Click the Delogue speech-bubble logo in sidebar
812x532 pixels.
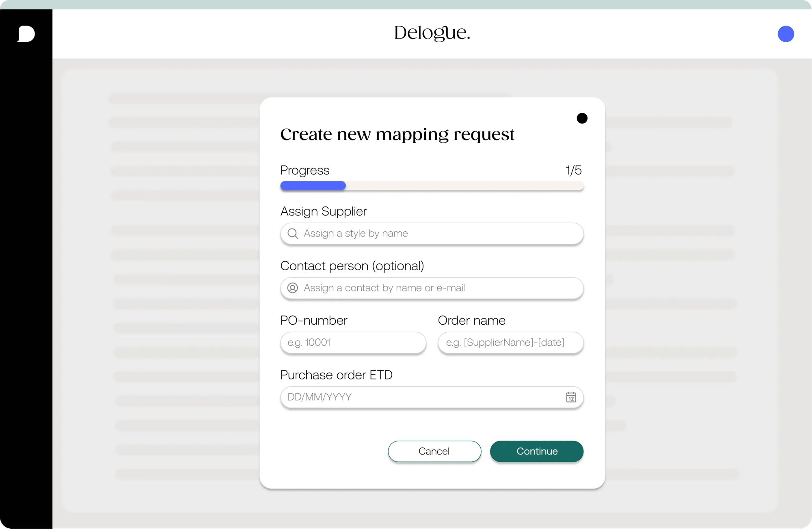click(x=26, y=34)
